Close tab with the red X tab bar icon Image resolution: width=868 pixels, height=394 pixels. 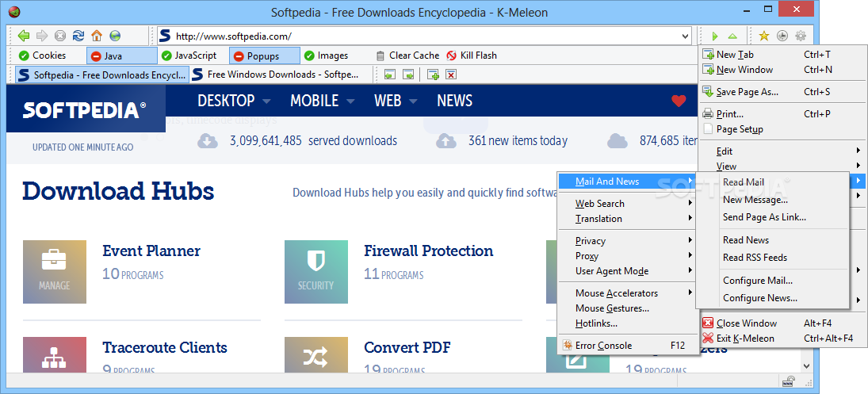point(451,75)
